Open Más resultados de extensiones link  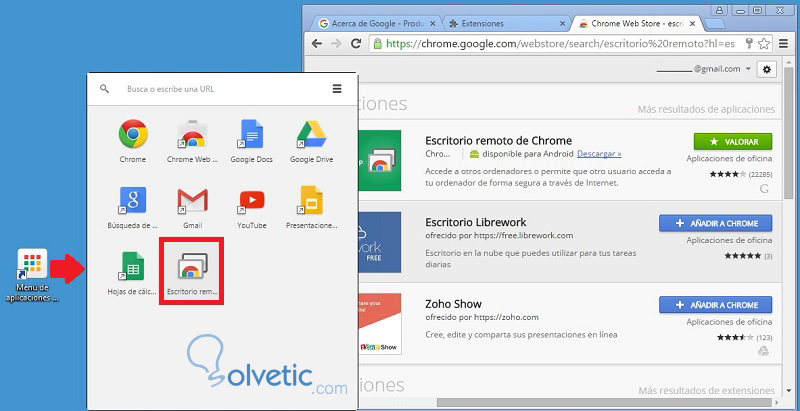pos(707,391)
